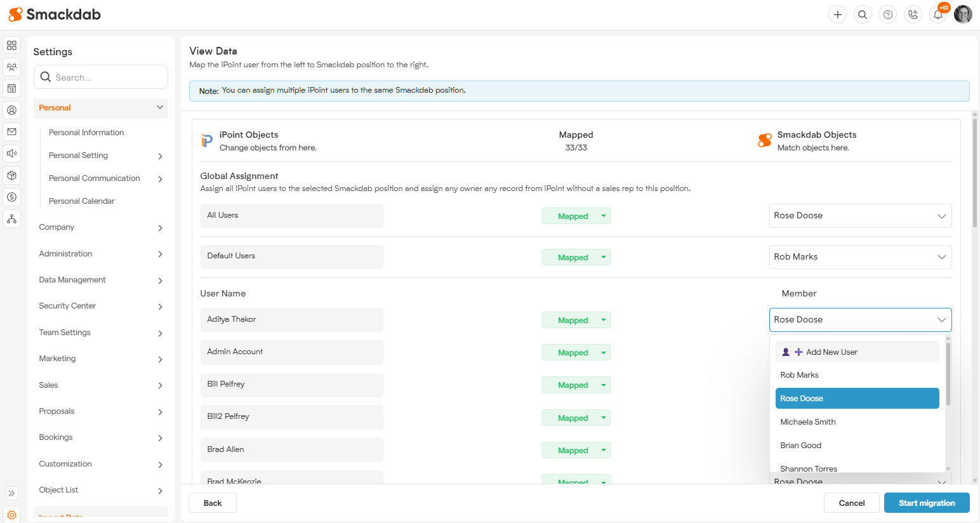Click the phone call icon in header
980x523 pixels.
tap(913, 15)
